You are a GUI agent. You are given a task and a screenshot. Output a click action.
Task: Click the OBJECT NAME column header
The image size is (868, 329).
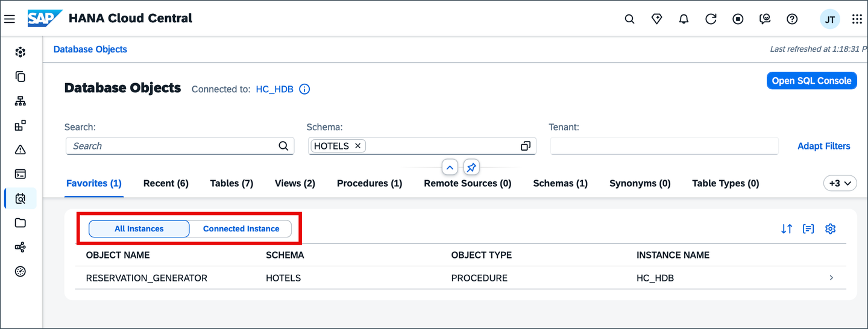coord(118,255)
